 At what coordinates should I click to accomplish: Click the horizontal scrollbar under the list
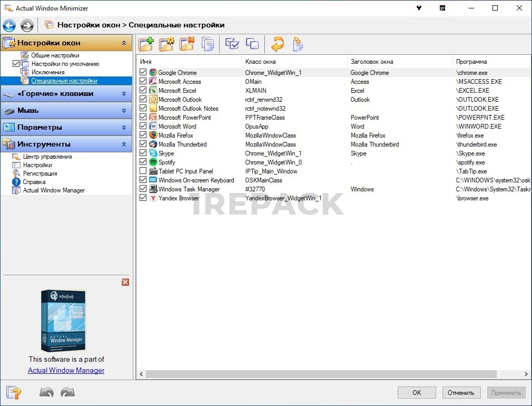[x=321, y=374]
